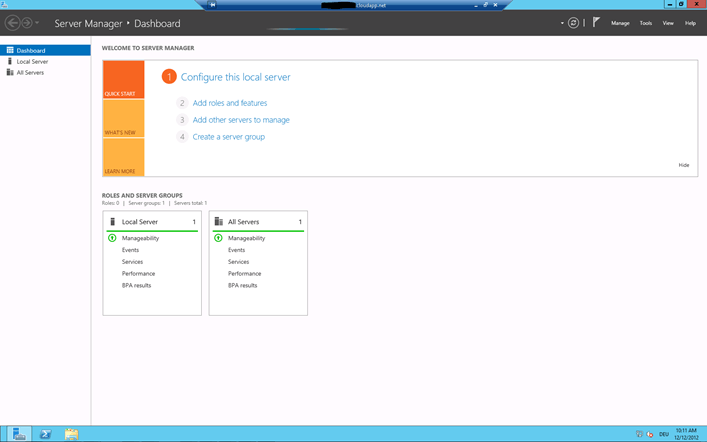This screenshot has height=442, width=707.
Task: Open Manageability in Local Server tile
Action: pos(140,238)
